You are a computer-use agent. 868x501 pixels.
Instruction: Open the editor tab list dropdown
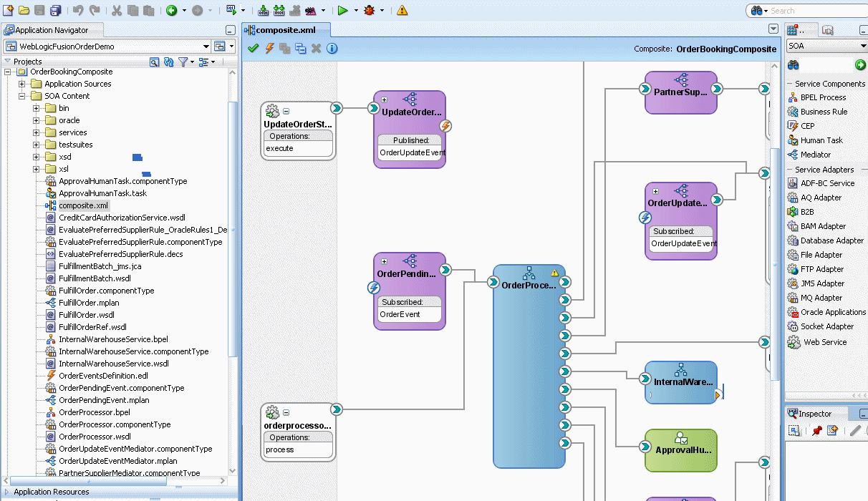[x=773, y=29]
